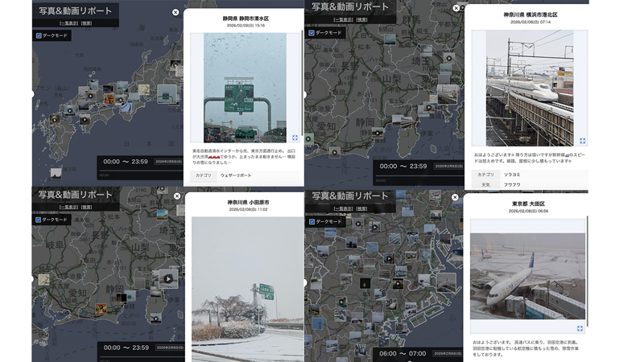Select ウェザーリポート in the 静岡市清水区 popup

click(236, 175)
